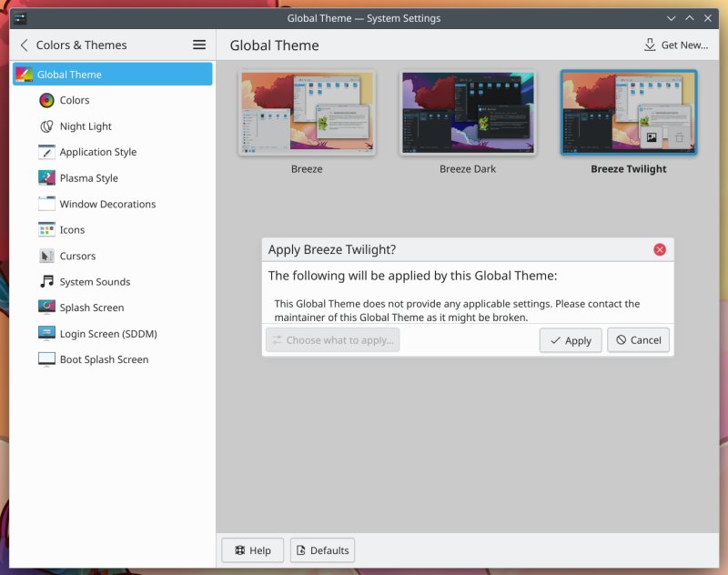This screenshot has height=575, width=728.
Task: Open the Choose what to apply dropdown
Action: coord(331,339)
